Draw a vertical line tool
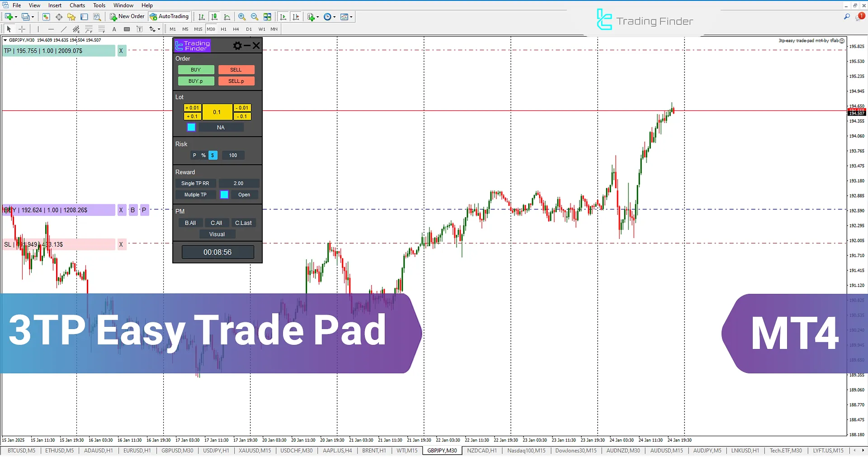 coord(38,29)
